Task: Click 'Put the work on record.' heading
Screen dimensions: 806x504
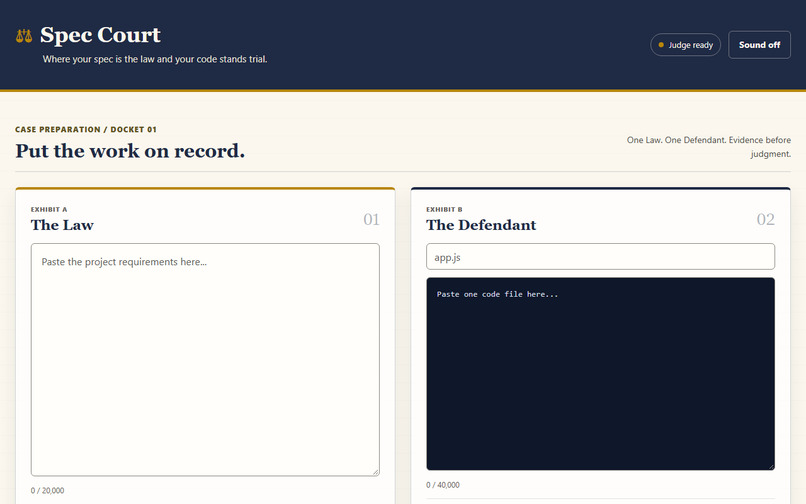Action: pyautogui.click(x=130, y=151)
